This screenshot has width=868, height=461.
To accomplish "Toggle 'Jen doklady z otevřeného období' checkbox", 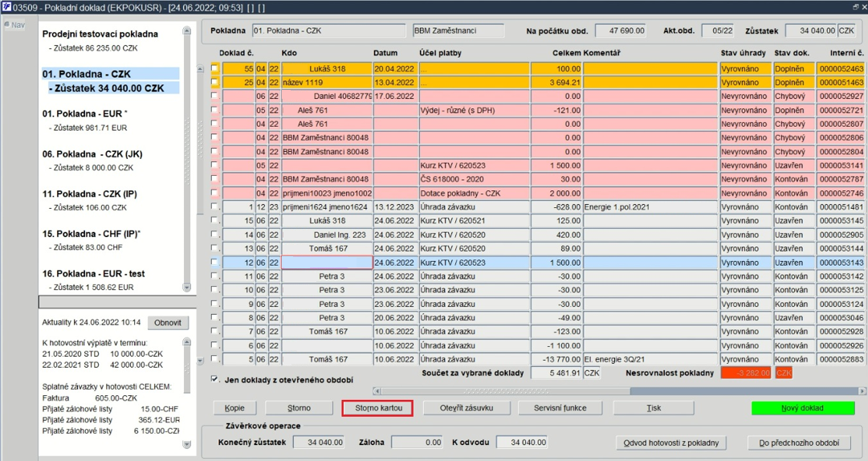I will click(214, 380).
